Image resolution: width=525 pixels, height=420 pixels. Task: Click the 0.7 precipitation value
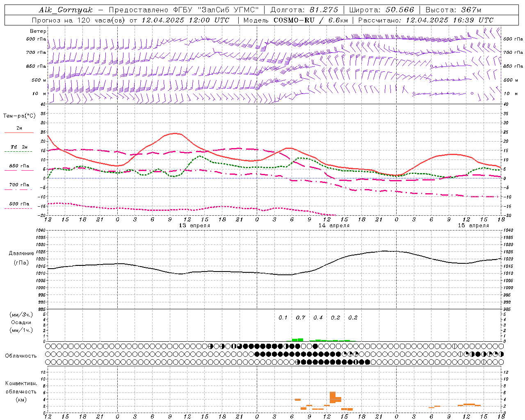pos(301,317)
